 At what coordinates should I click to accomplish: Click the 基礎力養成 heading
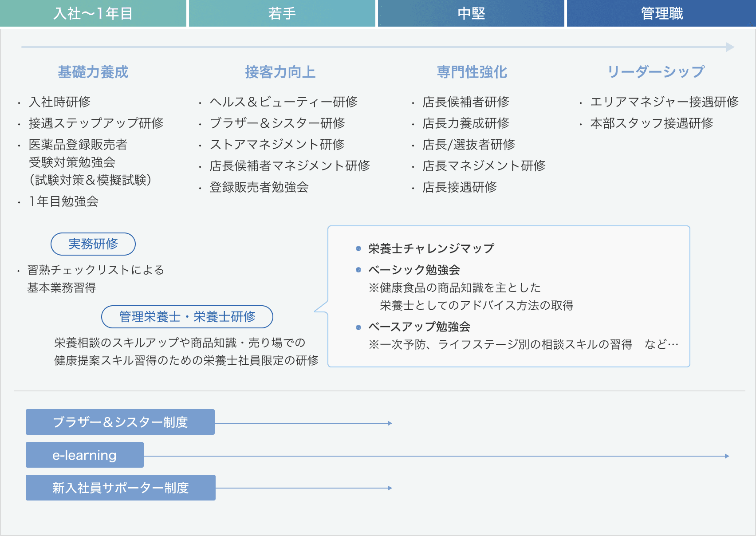(x=93, y=72)
